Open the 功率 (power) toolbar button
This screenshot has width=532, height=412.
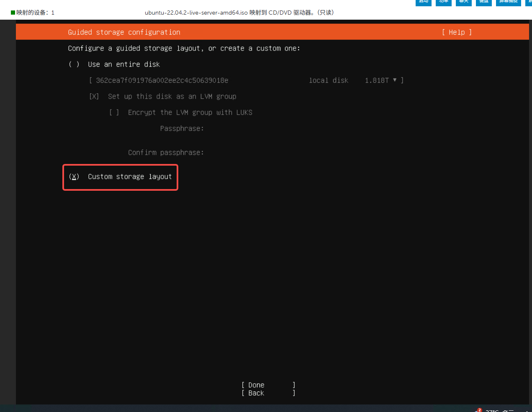coord(443,2)
